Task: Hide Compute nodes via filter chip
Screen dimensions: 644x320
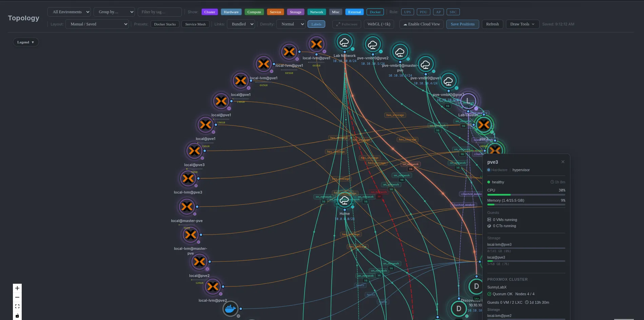Action: (254, 12)
